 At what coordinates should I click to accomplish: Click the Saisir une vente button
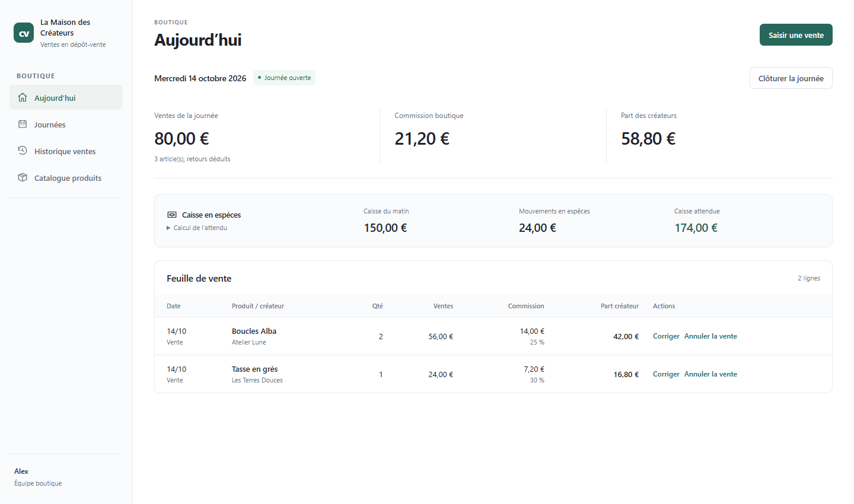[796, 35]
